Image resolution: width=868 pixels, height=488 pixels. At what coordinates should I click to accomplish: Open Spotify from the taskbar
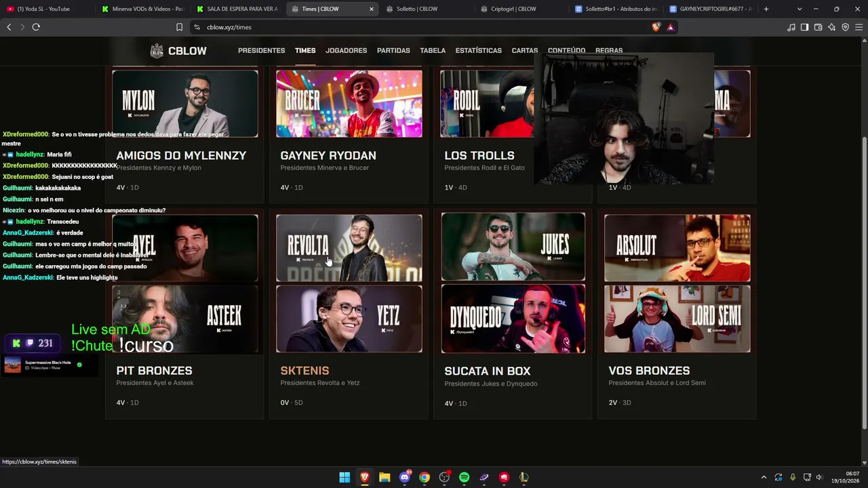tap(464, 477)
